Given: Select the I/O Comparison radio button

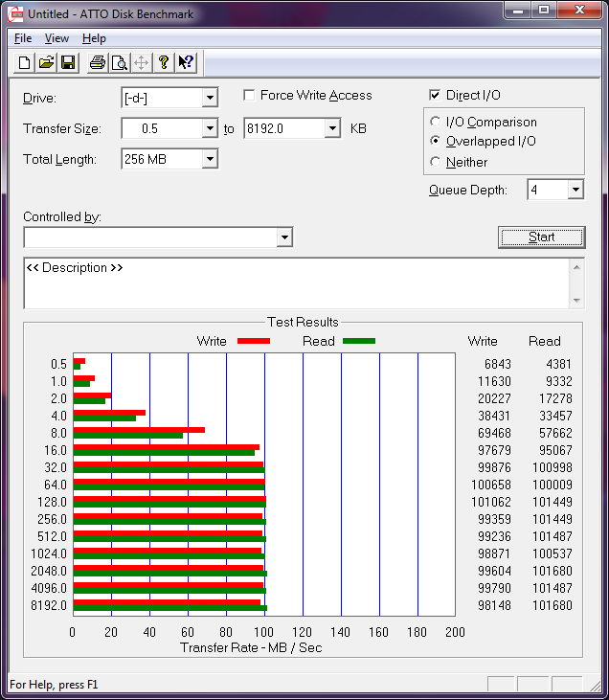Looking at the screenshot, I should [x=435, y=122].
